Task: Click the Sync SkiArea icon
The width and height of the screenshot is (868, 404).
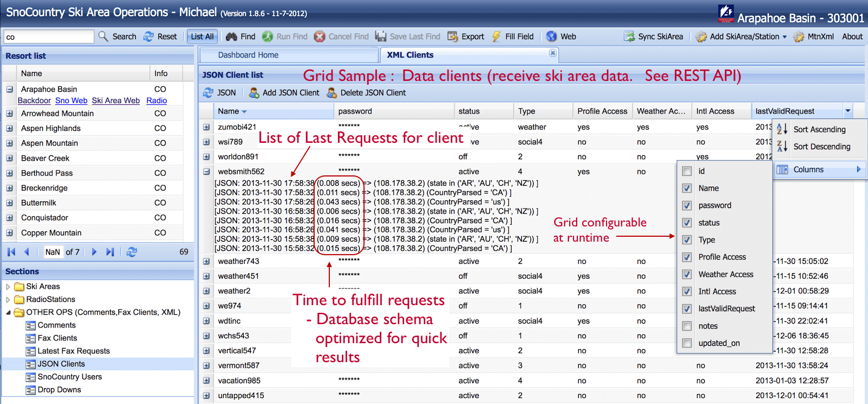Action: click(629, 36)
